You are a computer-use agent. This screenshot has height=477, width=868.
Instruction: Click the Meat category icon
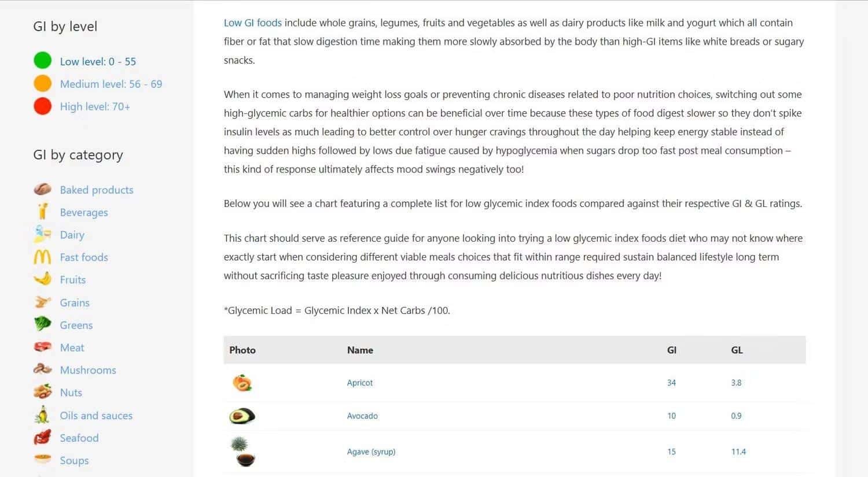point(42,347)
